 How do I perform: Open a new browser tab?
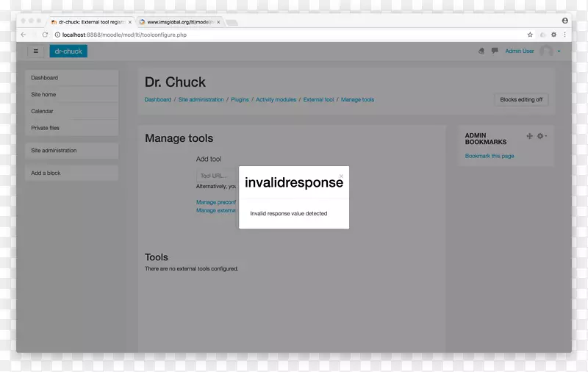pyautogui.click(x=232, y=23)
